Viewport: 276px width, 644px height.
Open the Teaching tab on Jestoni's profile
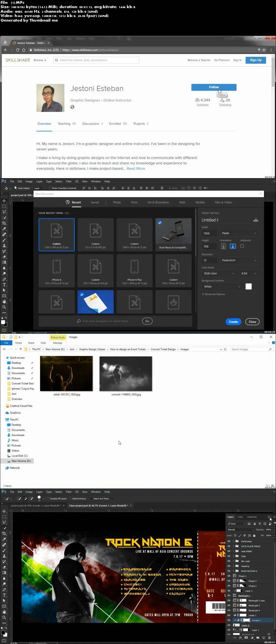[x=67, y=124]
